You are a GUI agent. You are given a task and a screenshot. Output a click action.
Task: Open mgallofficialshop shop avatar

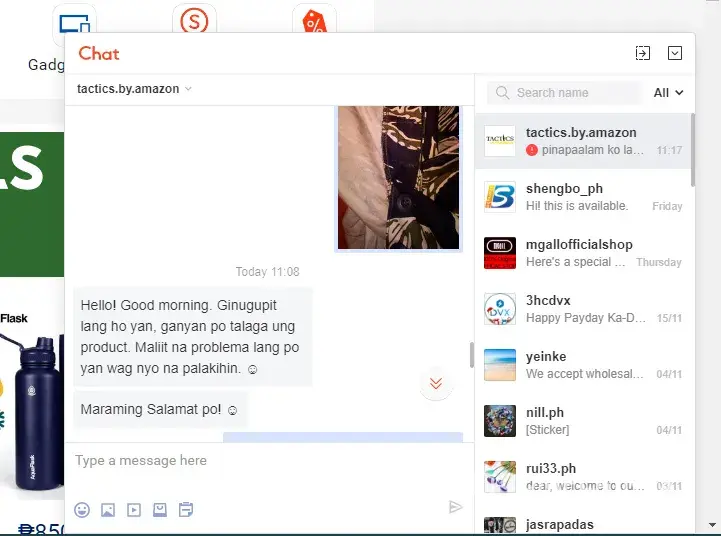tap(500, 253)
